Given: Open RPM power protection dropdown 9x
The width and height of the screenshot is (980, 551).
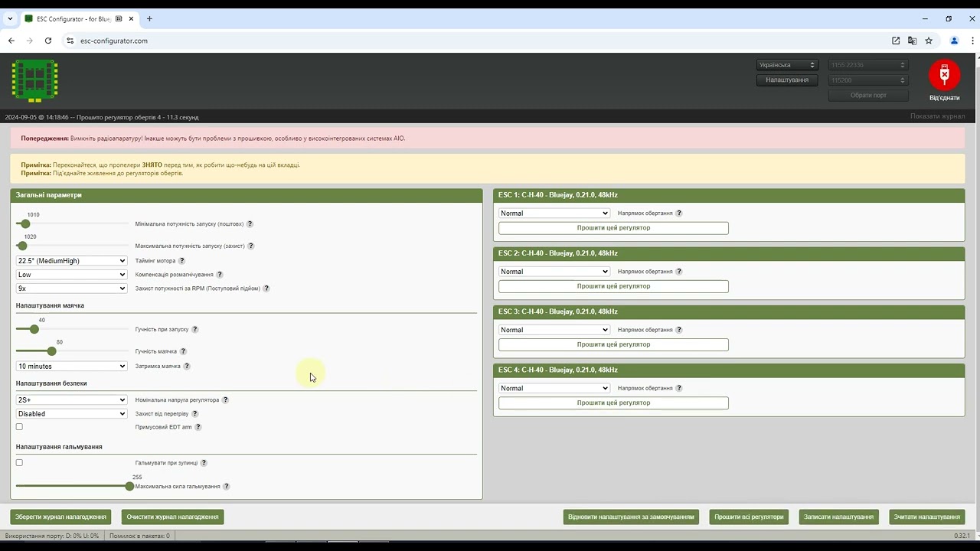Looking at the screenshot, I should pos(71,289).
